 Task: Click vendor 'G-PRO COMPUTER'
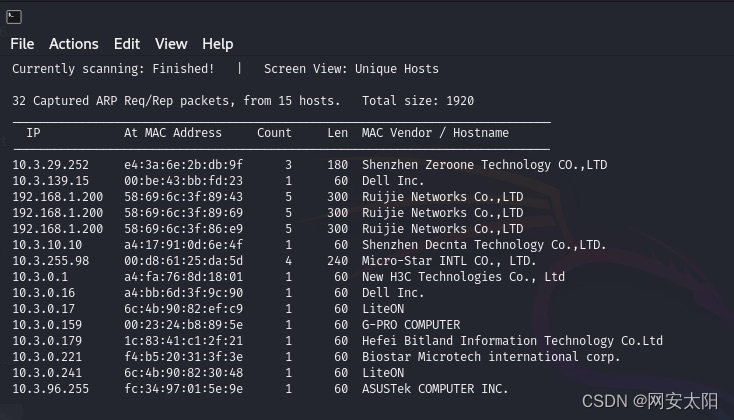coord(411,324)
